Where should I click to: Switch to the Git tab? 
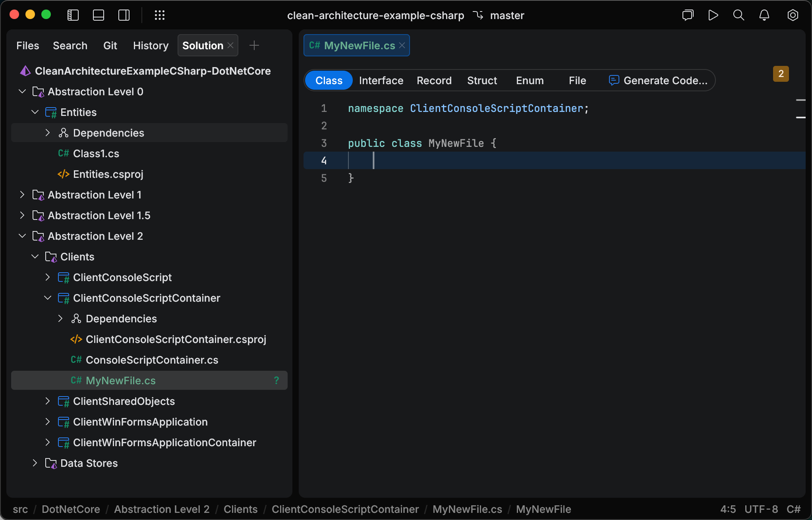coord(110,45)
